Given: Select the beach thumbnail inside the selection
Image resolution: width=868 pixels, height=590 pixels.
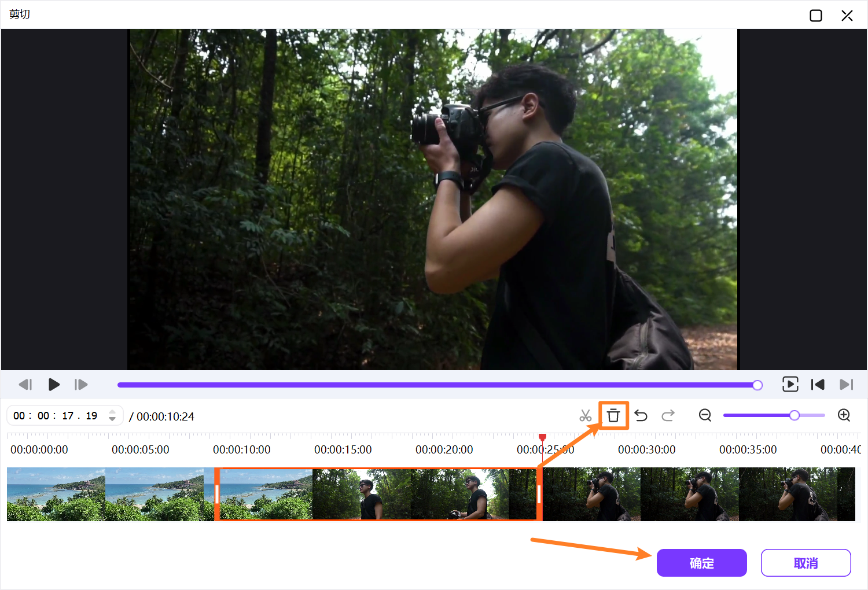Looking at the screenshot, I should pyautogui.click(x=266, y=494).
